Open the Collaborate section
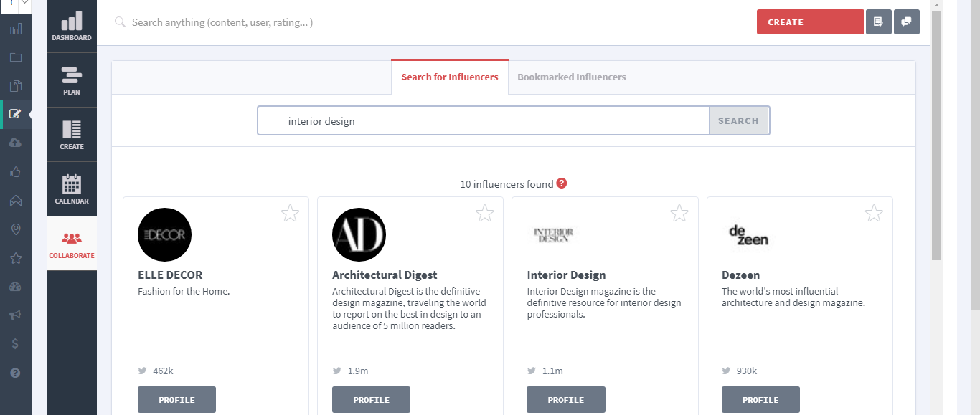 [72, 244]
